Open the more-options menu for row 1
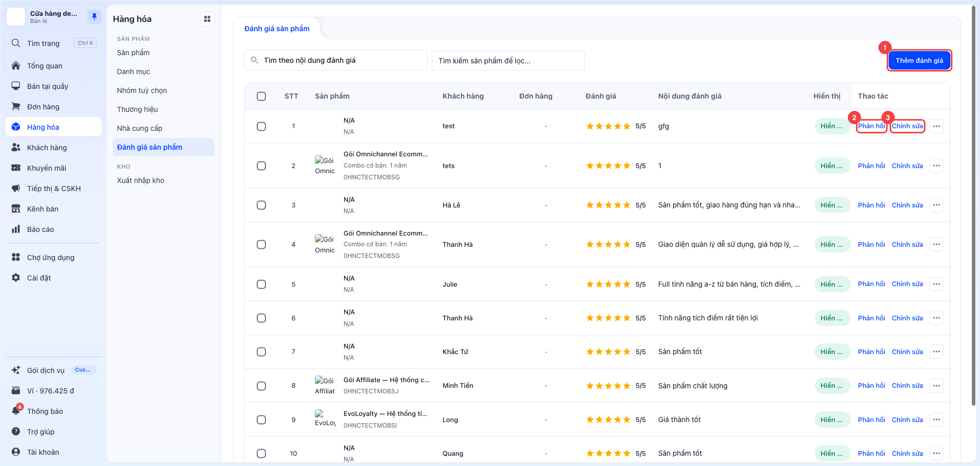The height and width of the screenshot is (466, 980). (x=937, y=126)
